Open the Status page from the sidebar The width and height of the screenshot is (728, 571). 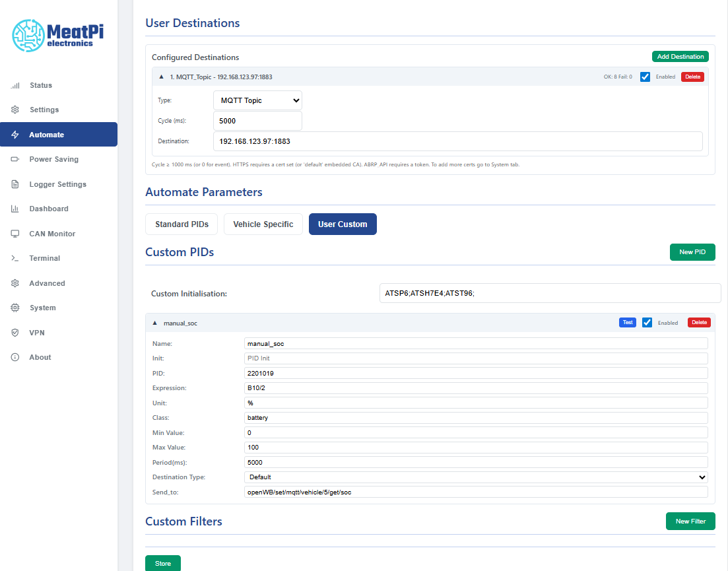(x=41, y=84)
